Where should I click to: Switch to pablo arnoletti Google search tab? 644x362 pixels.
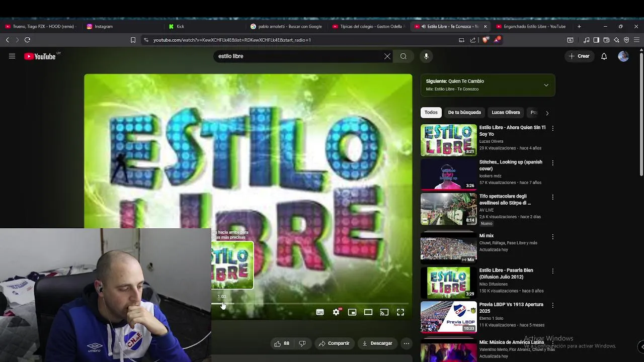pyautogui.click(x=286, y=27)
